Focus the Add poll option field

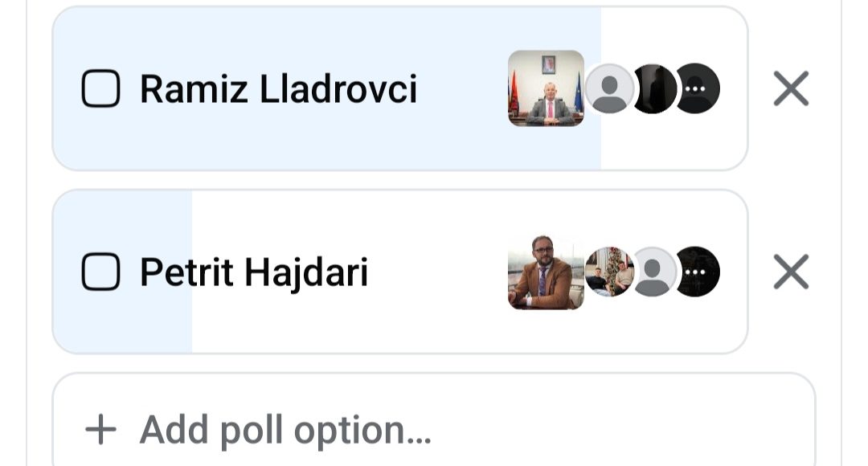tap(433, 421)
